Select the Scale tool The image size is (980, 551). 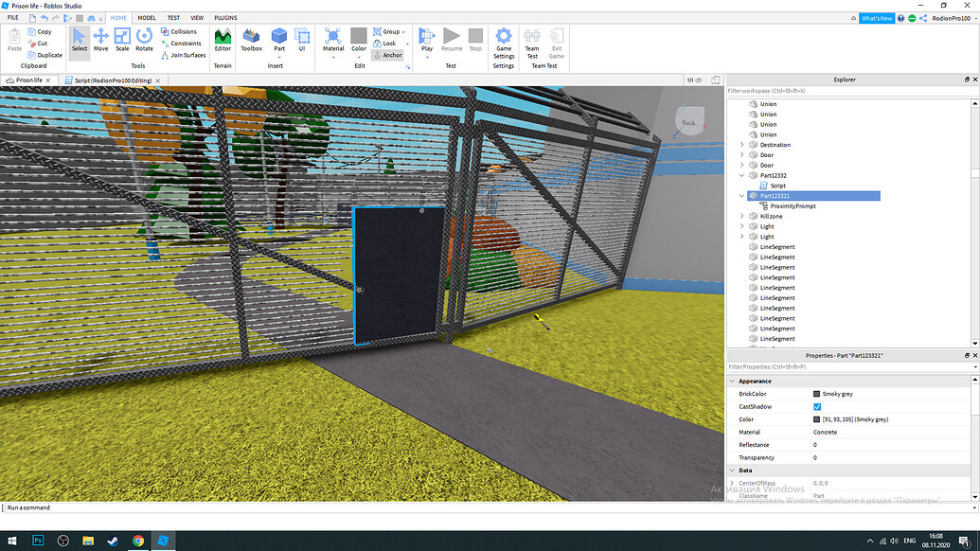click(122, 43)
